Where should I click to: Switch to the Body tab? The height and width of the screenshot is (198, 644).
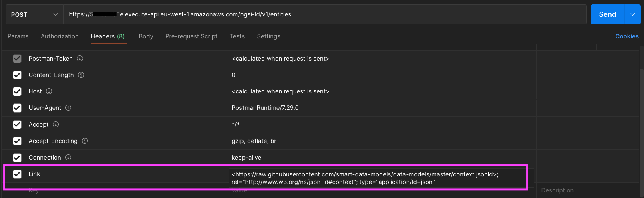pyautogui.click(x=146, y=36)
